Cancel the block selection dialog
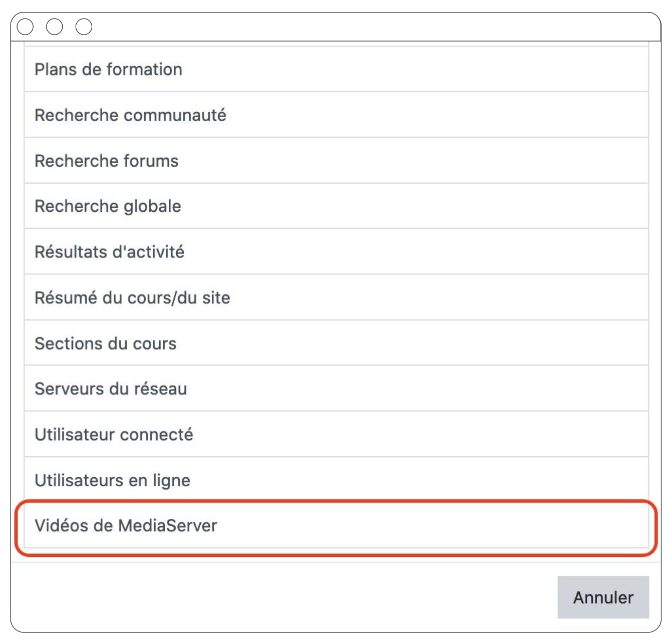The image size is (671, 644). coord(603,597)
